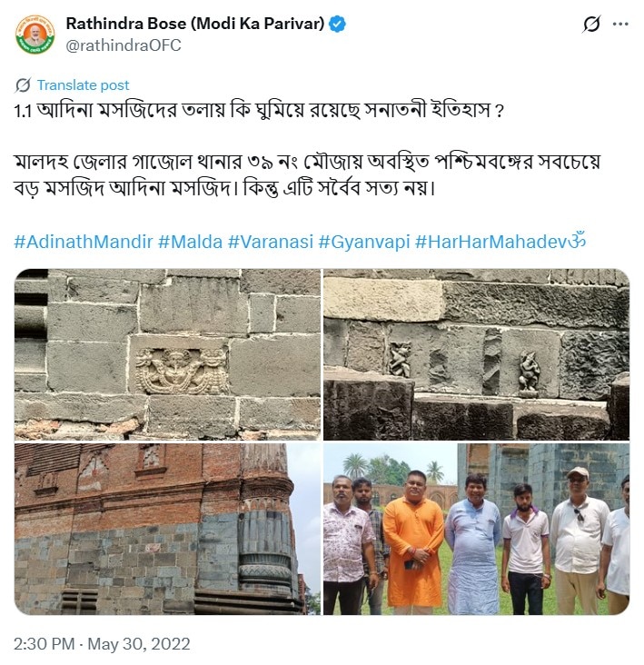Click Translate post link
The image size is (644, 665).
[83, 85]
